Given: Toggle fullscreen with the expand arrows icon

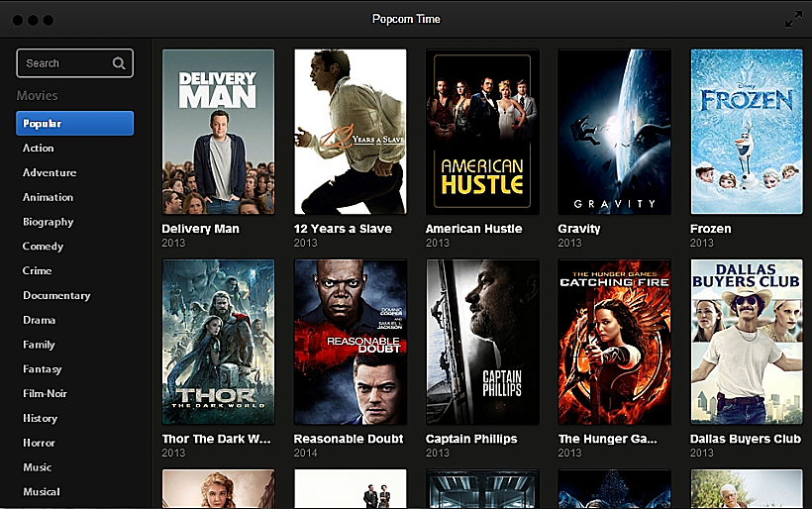Looking at the screenshot, I should coord(793,20).
